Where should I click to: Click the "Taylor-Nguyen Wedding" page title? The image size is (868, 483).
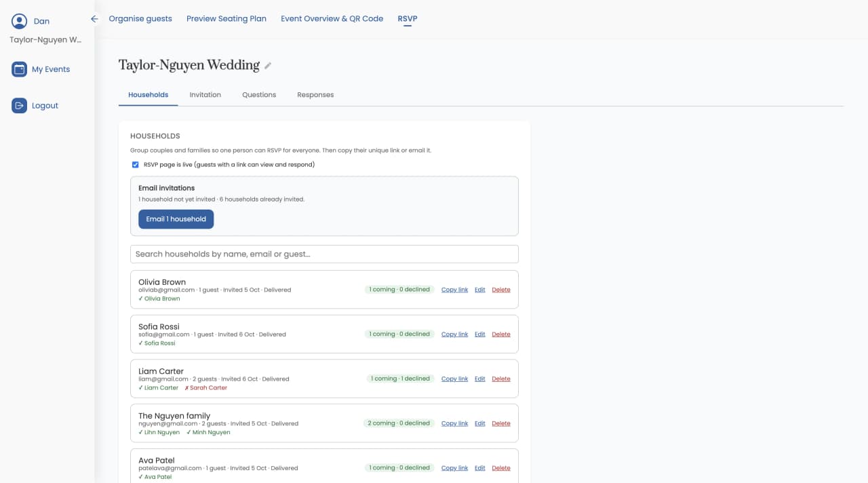pyautogui.click(x=189, y=65)
